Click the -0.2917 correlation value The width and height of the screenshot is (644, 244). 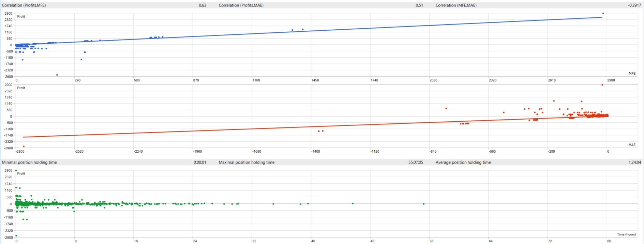tap(634, 5)
